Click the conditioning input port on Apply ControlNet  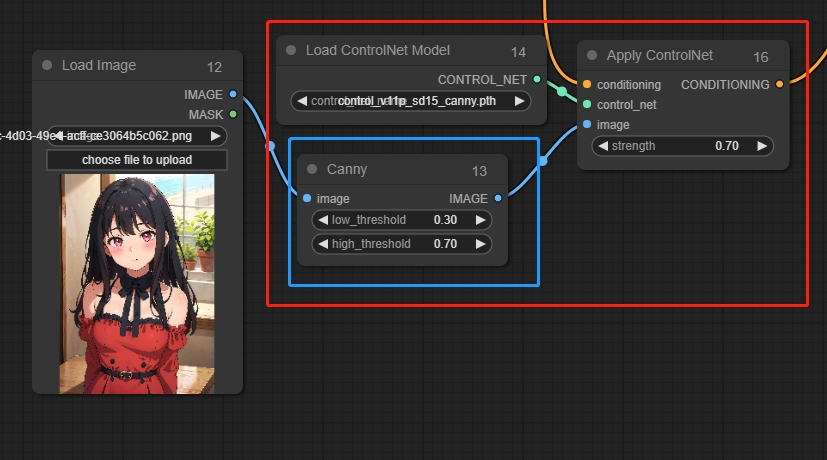[587, 85]
